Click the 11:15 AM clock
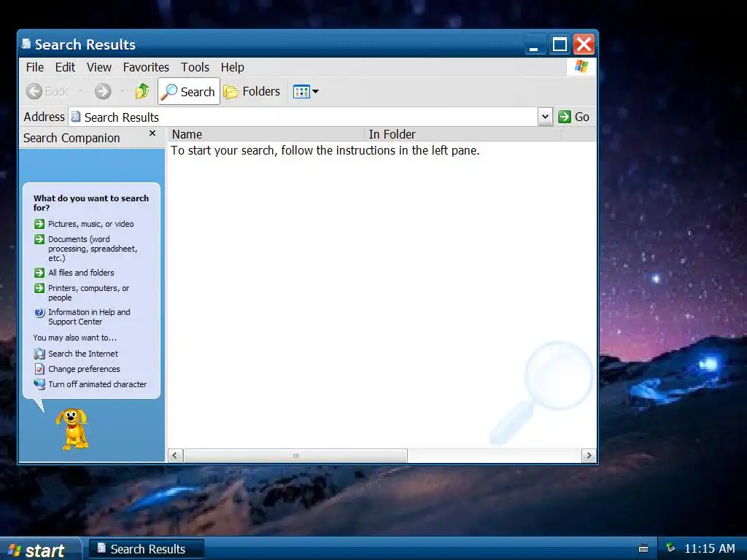Image resolution: width=747 pixels, height=560 pixels. 709,548
